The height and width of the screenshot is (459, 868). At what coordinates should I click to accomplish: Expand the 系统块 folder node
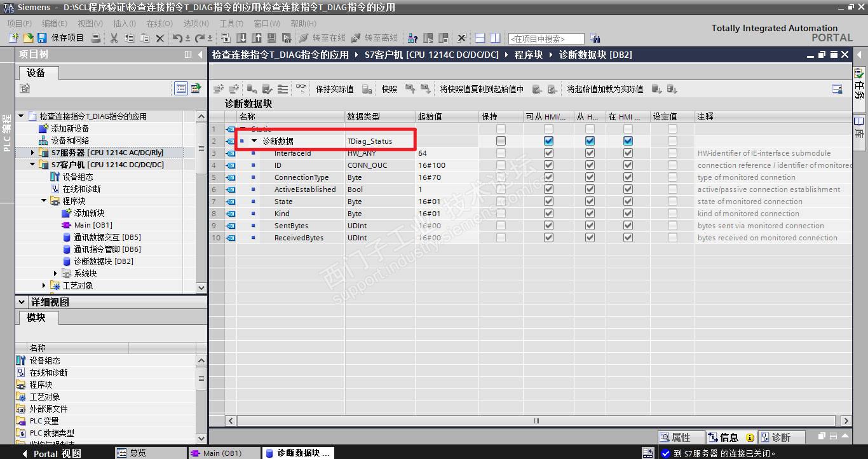click(56, 273)
